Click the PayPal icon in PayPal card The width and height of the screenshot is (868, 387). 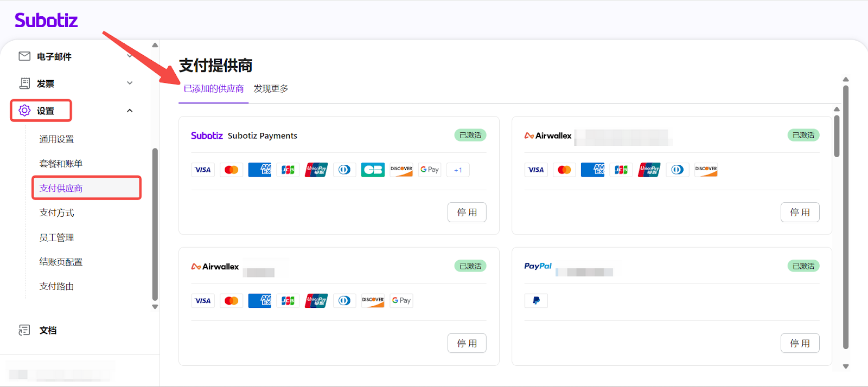tap(536, 300)
